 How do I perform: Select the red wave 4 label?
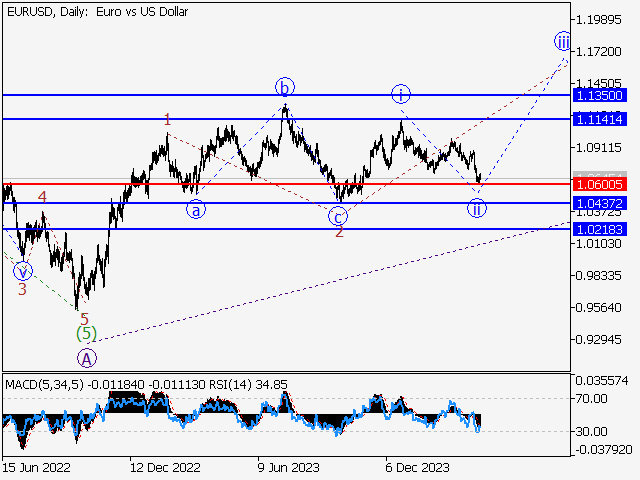(42, 197)
